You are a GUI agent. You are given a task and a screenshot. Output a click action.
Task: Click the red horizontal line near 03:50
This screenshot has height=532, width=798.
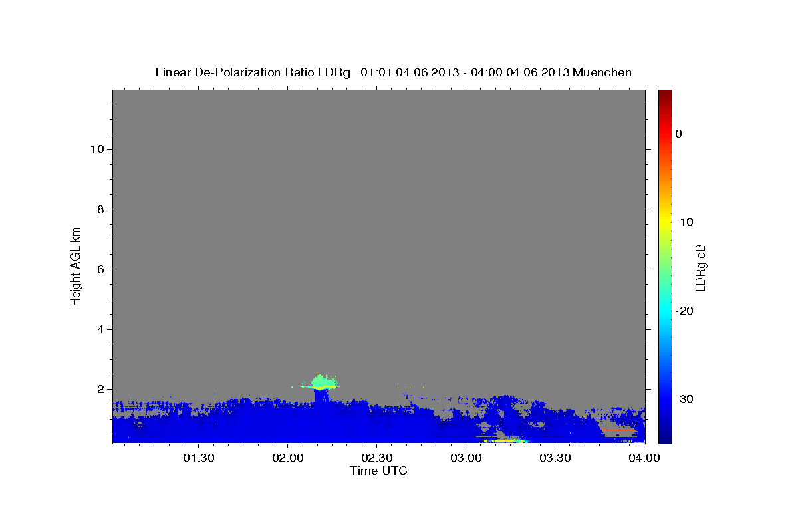[x=618, y=430]
